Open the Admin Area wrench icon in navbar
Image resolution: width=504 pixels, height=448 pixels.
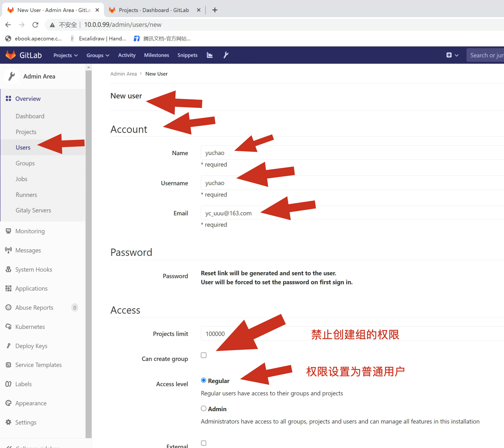pos(226,55)
